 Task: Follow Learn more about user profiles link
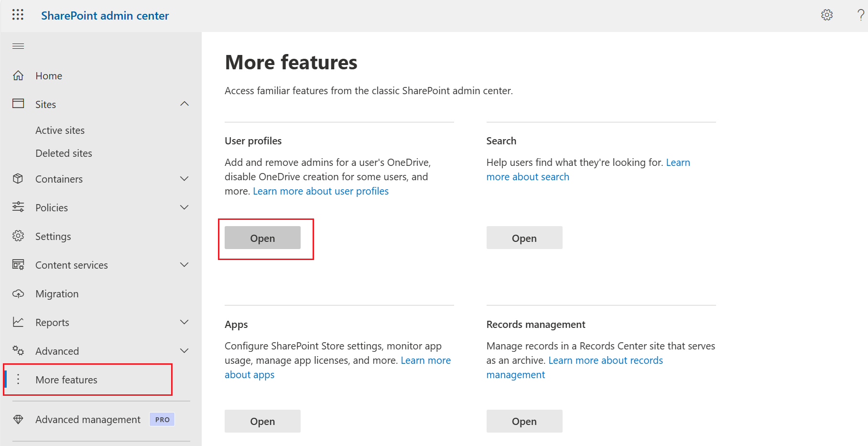(x=321, y=191)
